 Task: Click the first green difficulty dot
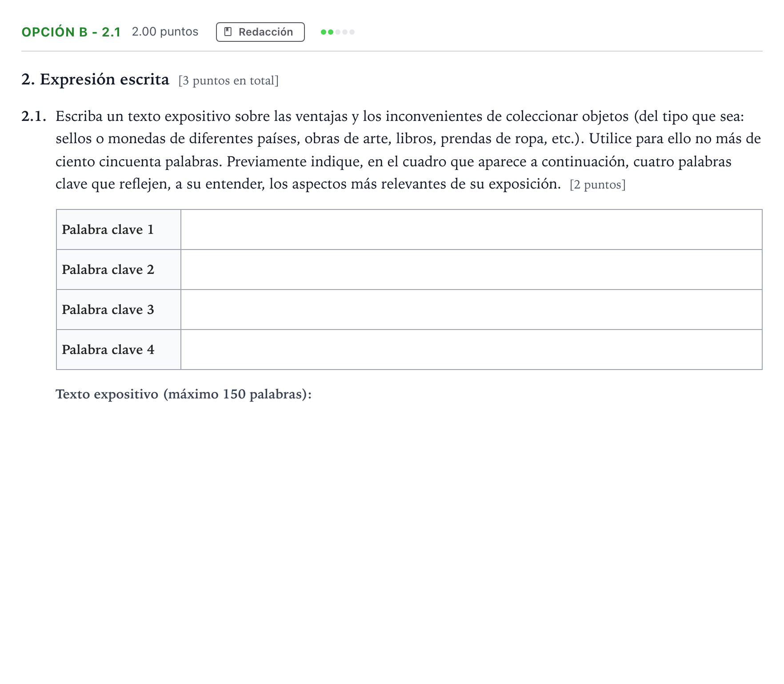324,32
